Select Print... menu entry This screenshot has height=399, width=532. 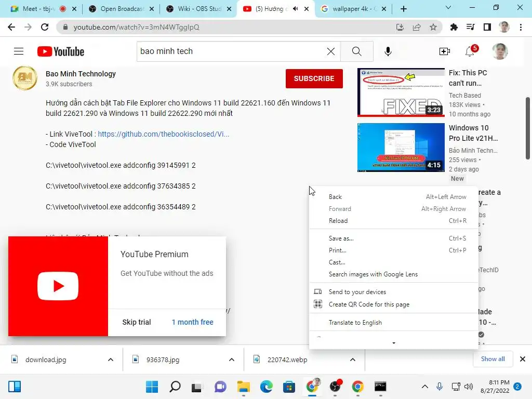click(x=394, y=250)
